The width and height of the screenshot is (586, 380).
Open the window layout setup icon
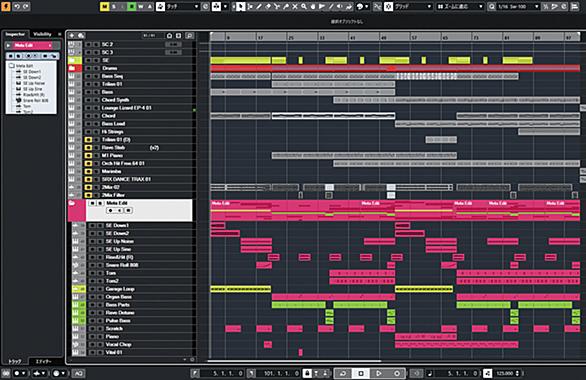click(x=574, y=6)
